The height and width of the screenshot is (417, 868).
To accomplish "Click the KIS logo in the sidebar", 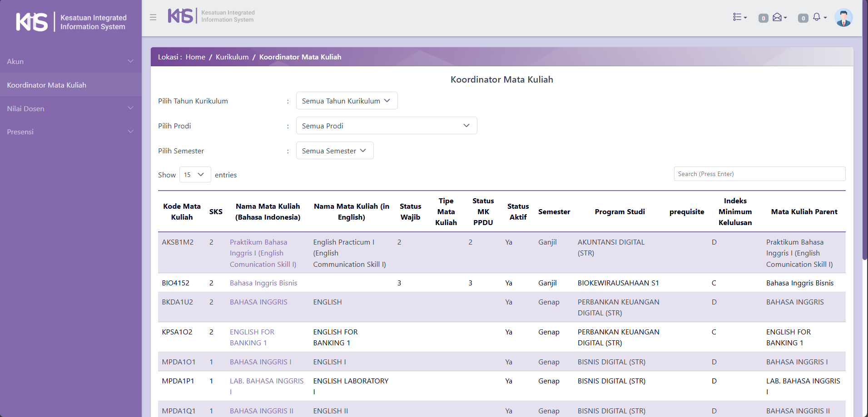I will [32, 22].
